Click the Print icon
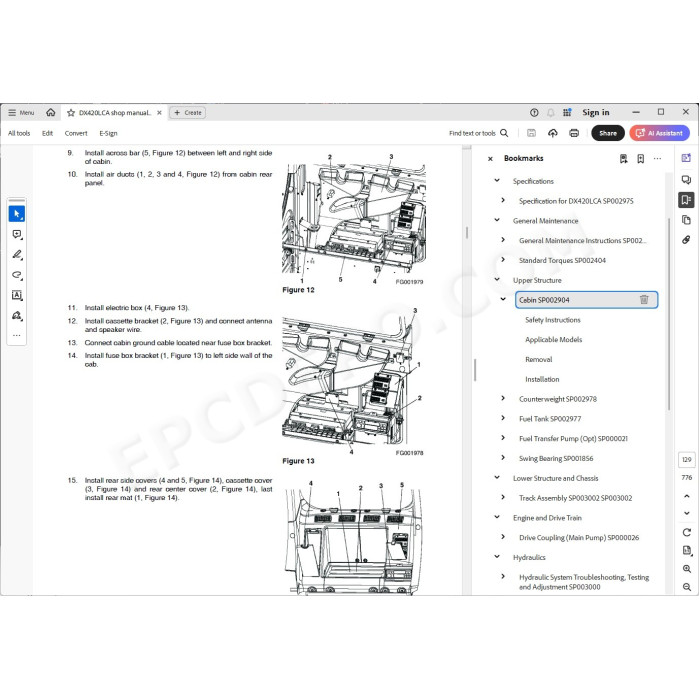This screenshot has height=700, width=700. 574,133
